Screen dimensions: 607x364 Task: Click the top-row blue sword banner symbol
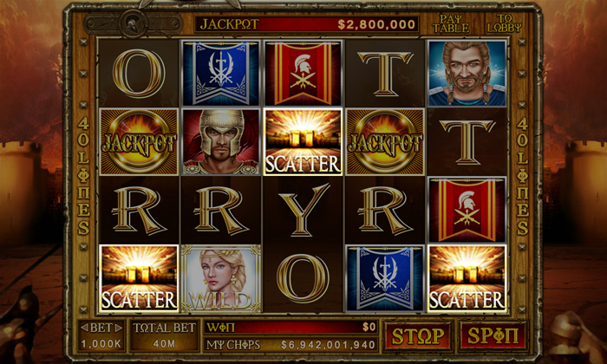tap(221, 73)
